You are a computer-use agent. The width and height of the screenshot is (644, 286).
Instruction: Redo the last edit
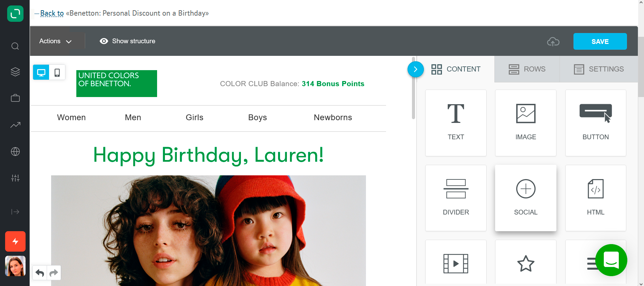(x=54, y=273)
